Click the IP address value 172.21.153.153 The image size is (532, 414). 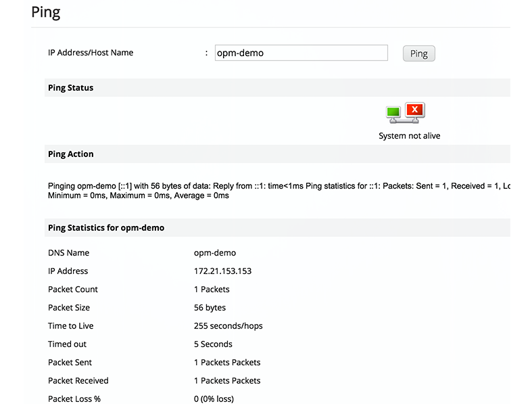pos(222,271)
